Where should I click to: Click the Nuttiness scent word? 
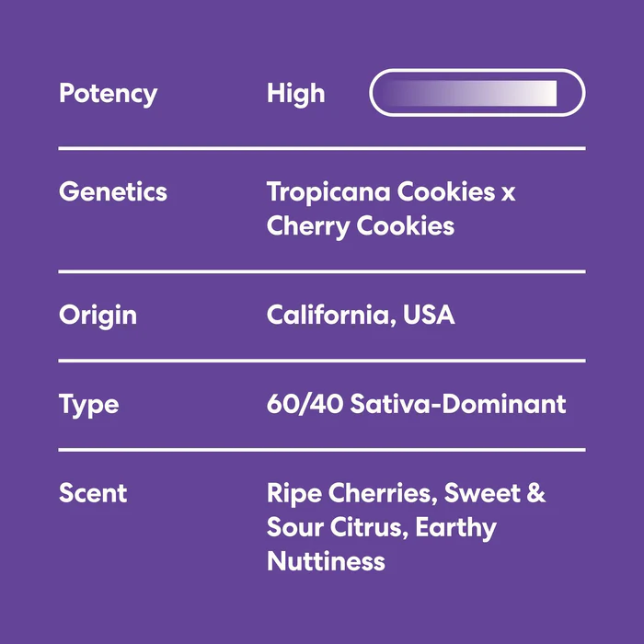coord(326,561)
